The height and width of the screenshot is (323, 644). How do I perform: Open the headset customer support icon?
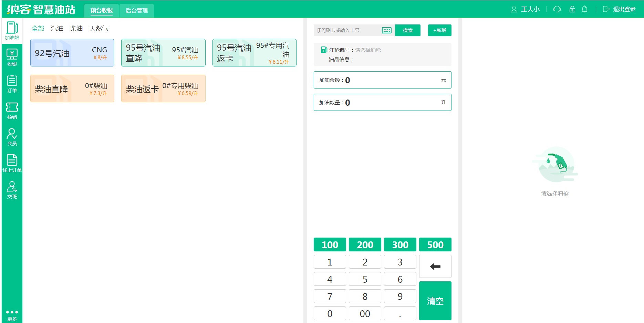557,9
